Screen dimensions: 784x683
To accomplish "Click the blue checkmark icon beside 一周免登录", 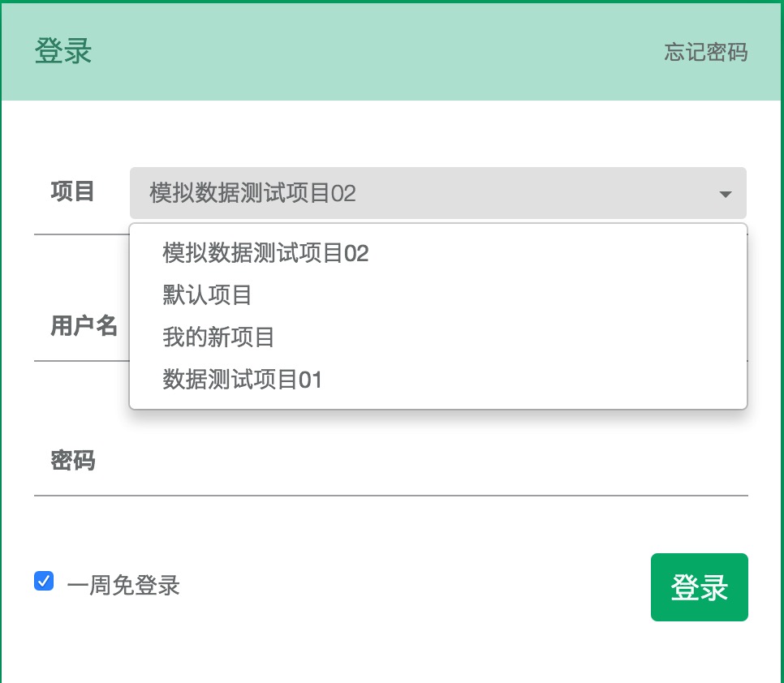I will coord(44,581).
